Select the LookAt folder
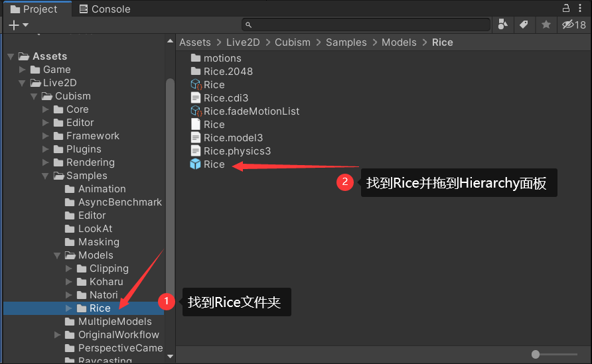592x364 pixels. click(x=88, y=229)
